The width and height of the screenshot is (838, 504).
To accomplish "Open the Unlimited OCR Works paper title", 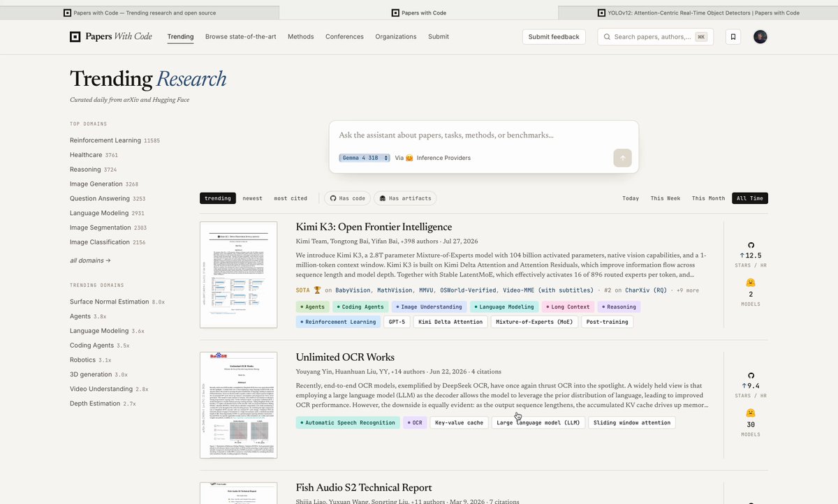I will [x=345, y=357].
